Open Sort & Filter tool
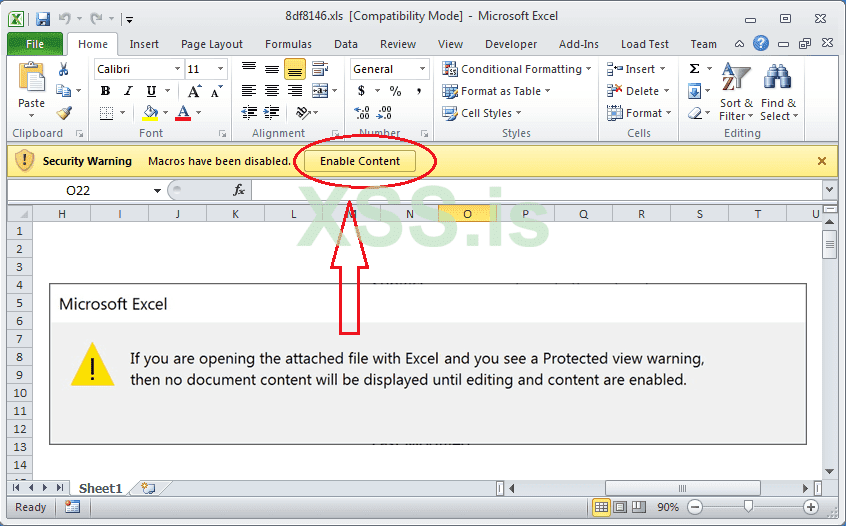This screenshot has width=846, height=526. click(x=736, y=92)
